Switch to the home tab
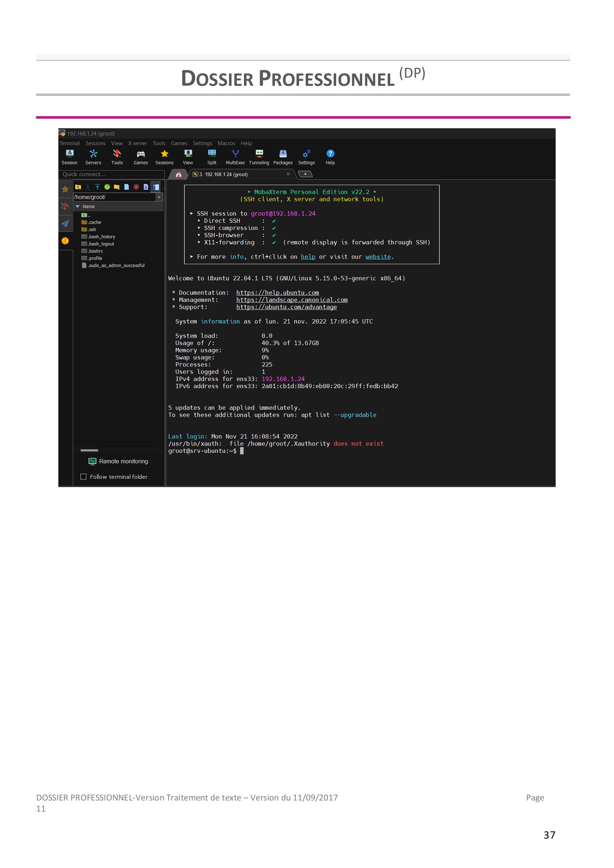The width and height of the screenshot is (614, 868). [178, 175]
